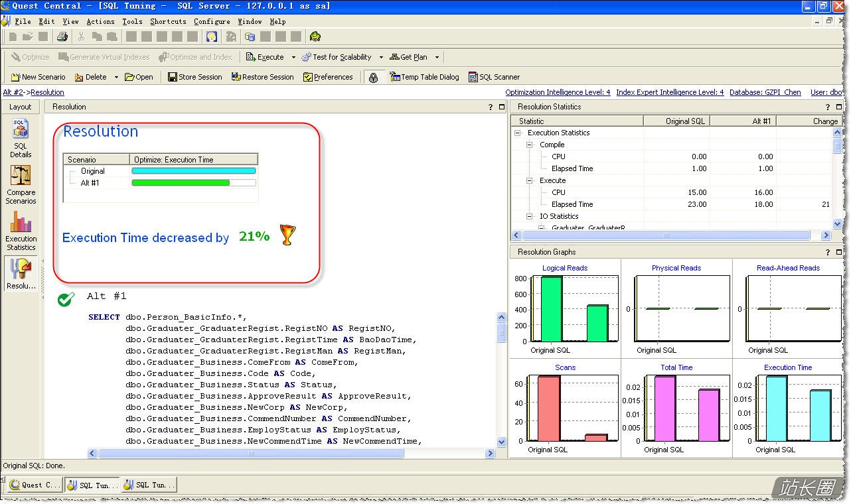The width and height of the screenshot is (851, 504).
Task: Click the Alt #2 breadcrumb link
Action: click(13, 92)
